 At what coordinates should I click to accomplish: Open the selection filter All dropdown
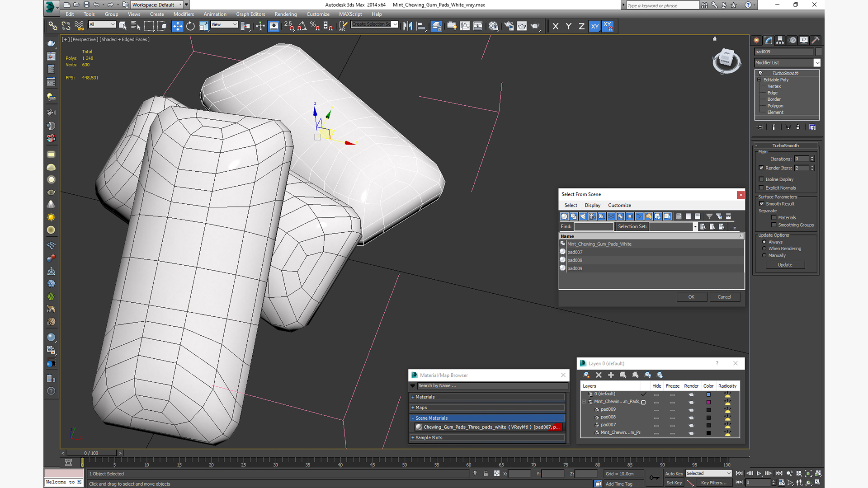click(x=102, y=24)
